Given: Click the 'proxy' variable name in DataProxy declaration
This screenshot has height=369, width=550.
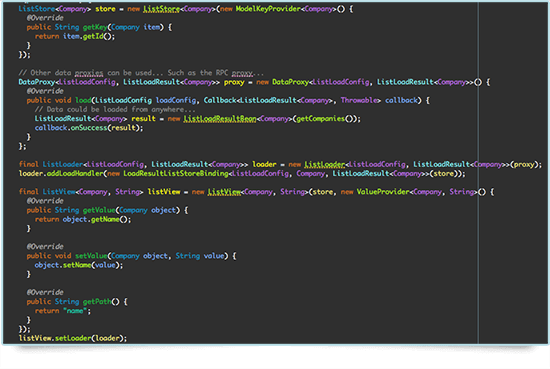Looking at the screenshot, I should coord(234,82).
